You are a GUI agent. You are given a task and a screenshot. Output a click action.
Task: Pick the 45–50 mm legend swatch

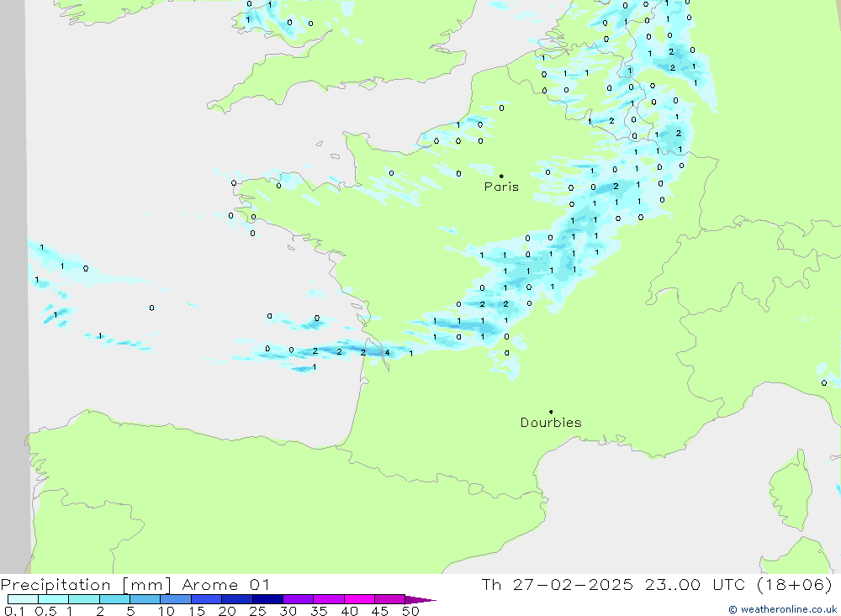pyautogui.click(x=390, y=599)
